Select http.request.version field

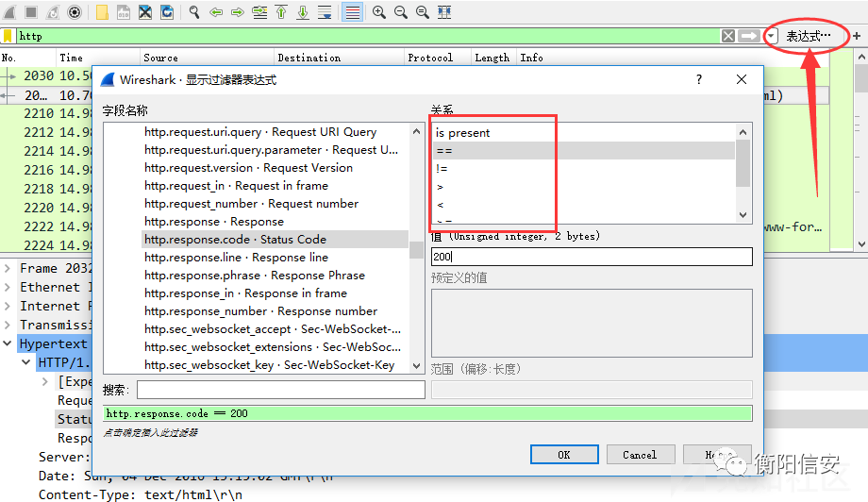point(248,168)
